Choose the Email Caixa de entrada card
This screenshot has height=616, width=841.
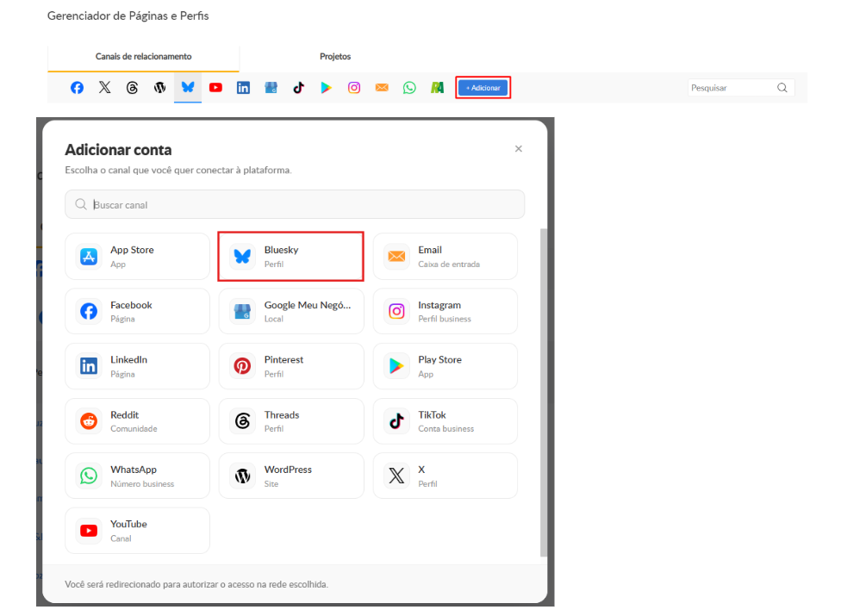(x=445, y=256)
